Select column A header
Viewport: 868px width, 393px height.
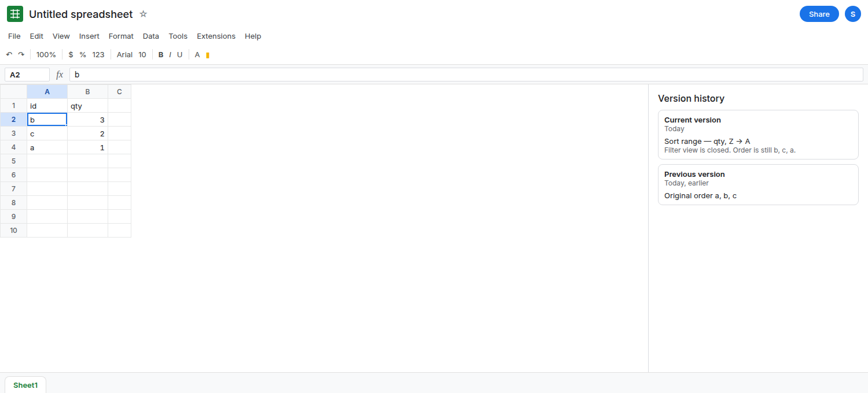tap(47, 91)
